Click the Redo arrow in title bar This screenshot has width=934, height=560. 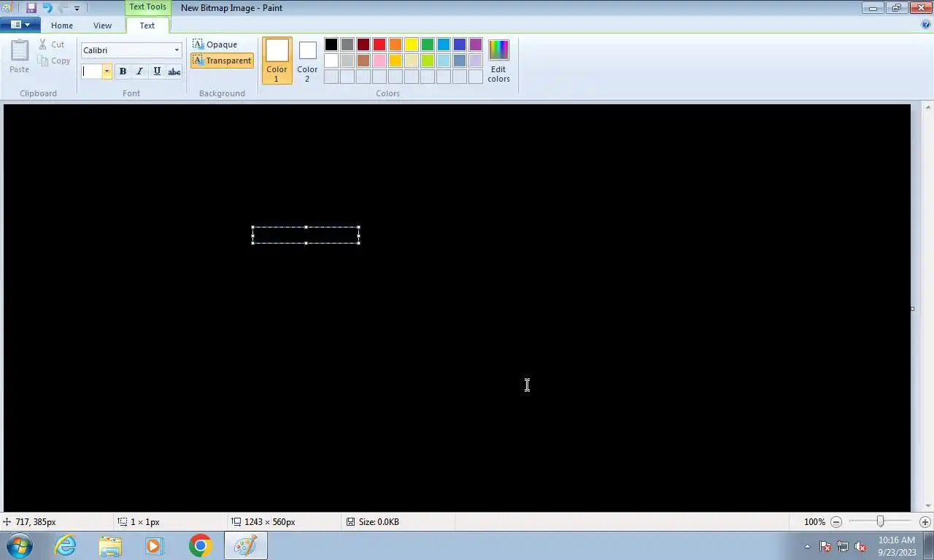coord(63,8)
